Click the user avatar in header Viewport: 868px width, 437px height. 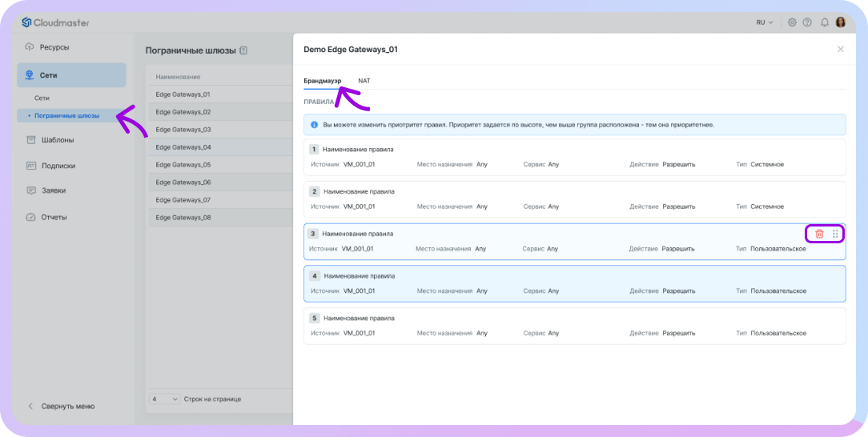coord(841,22)
